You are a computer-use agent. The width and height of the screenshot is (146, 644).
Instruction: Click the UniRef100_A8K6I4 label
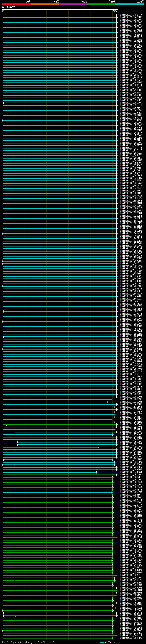coord(131,85)
